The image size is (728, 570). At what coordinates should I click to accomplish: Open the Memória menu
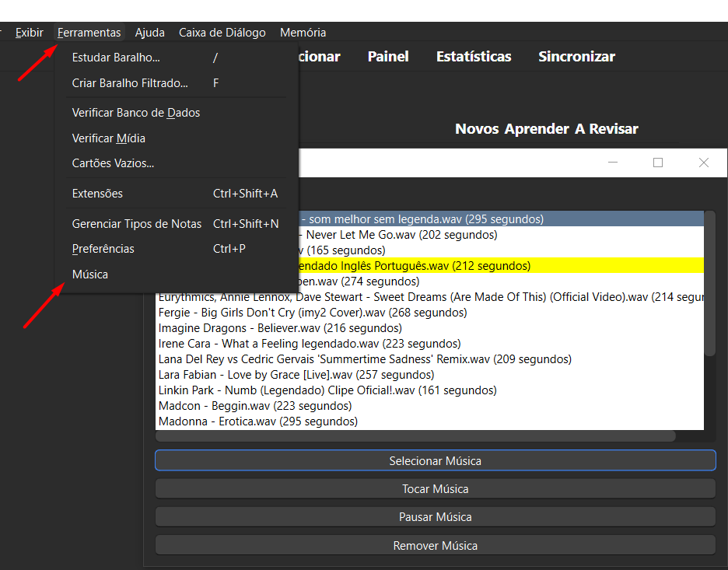click(x=303, y=33)
